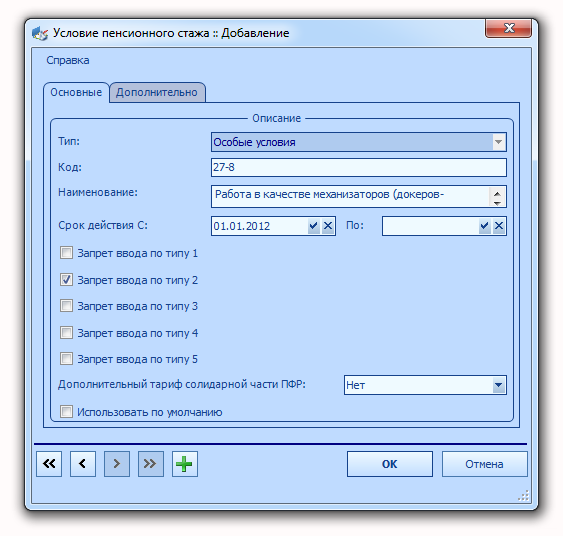The height and width of the screenshot is (536, 563).
Task: Expand 'Дополнительный тариф' dropdown showing Нет
Action: (498, 385)
